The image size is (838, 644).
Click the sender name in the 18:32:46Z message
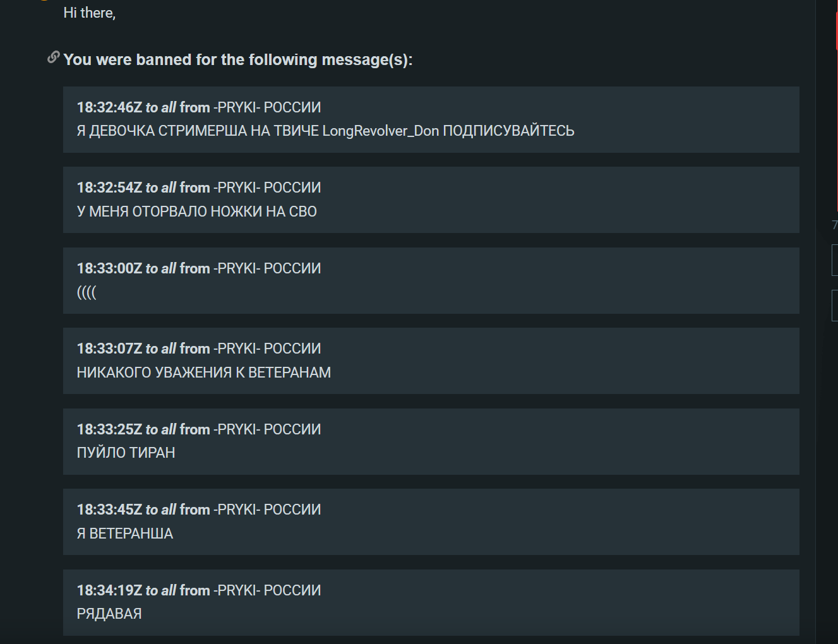tap(267, 107)
